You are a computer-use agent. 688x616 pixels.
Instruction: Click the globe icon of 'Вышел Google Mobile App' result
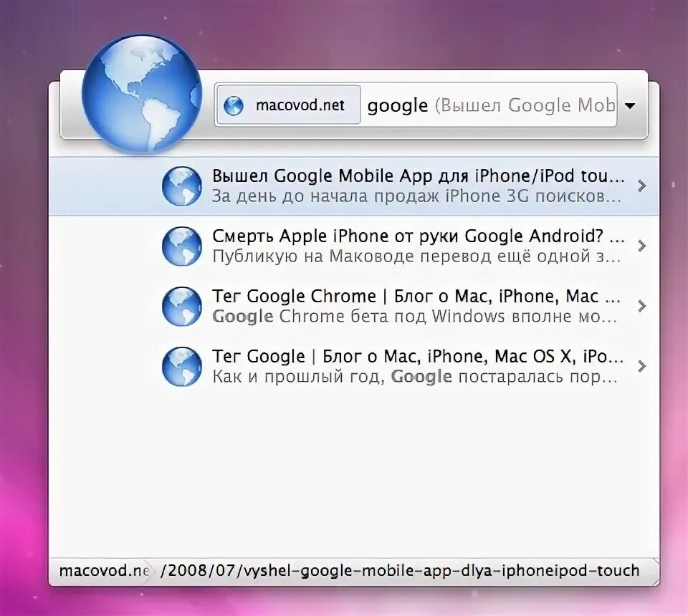click(x=181, y=186)
